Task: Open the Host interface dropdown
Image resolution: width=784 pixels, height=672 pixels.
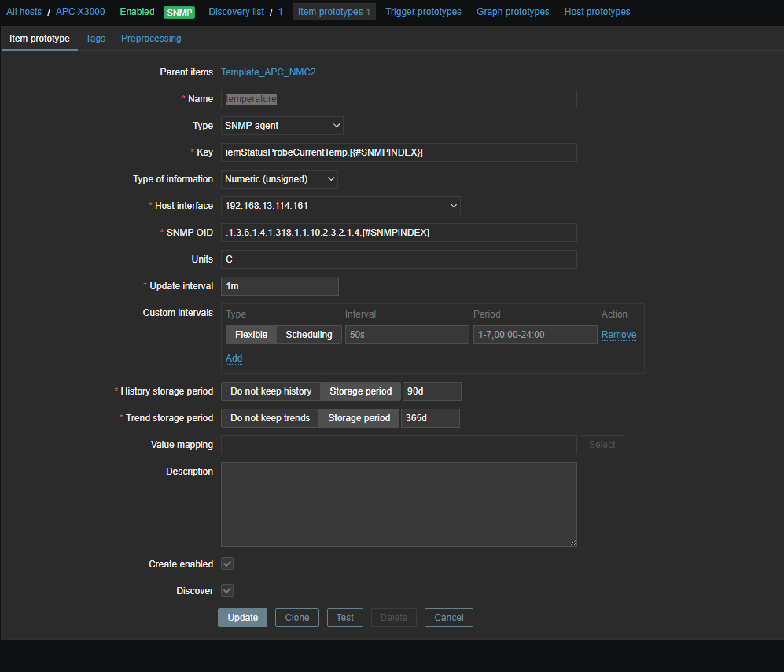Action: click(340, 206)
